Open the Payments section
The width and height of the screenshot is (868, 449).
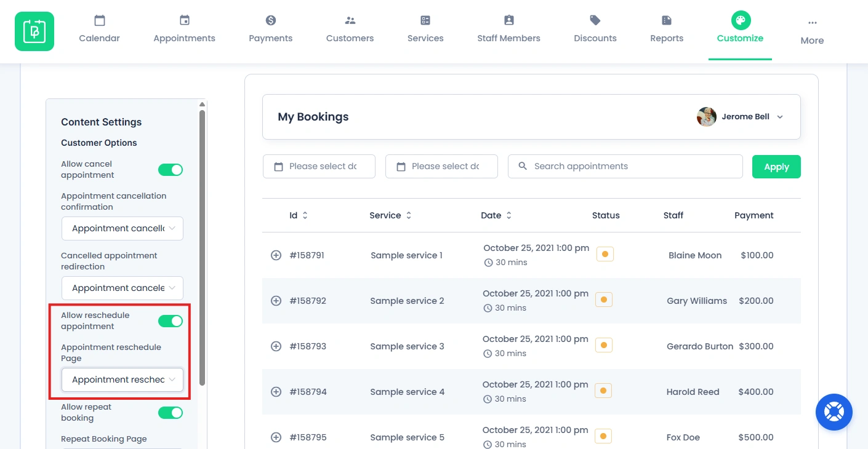tap(271, 30)
